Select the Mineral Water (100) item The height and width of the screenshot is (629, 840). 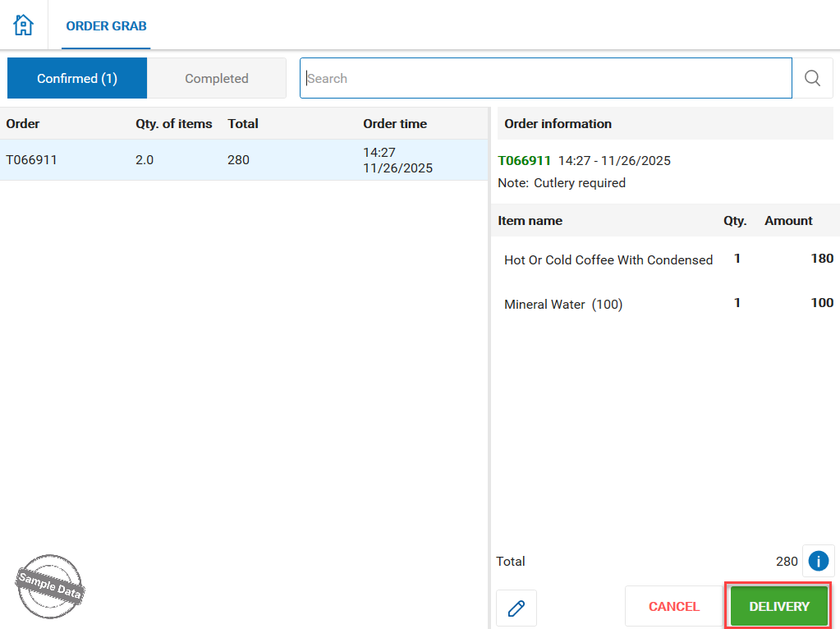pyautogui.click(x=563, y=305)
